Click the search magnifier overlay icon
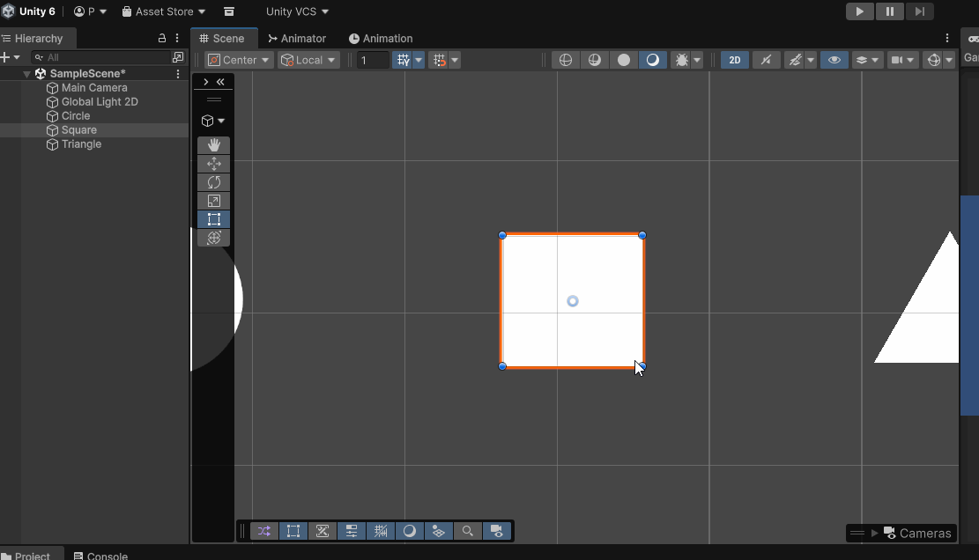The width and height of the screenshot is (979, 560). coord(468,531)
